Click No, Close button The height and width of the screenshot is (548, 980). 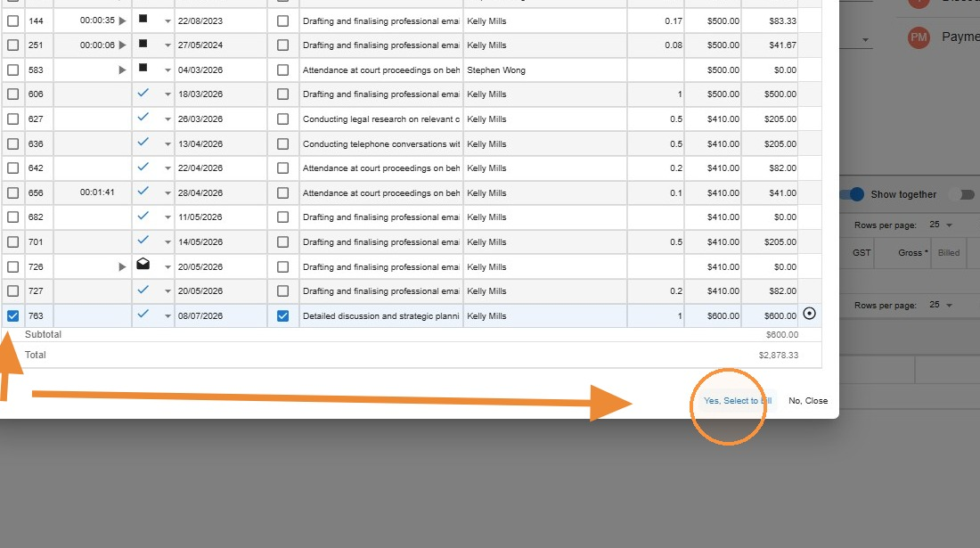(x=808, y=401)
